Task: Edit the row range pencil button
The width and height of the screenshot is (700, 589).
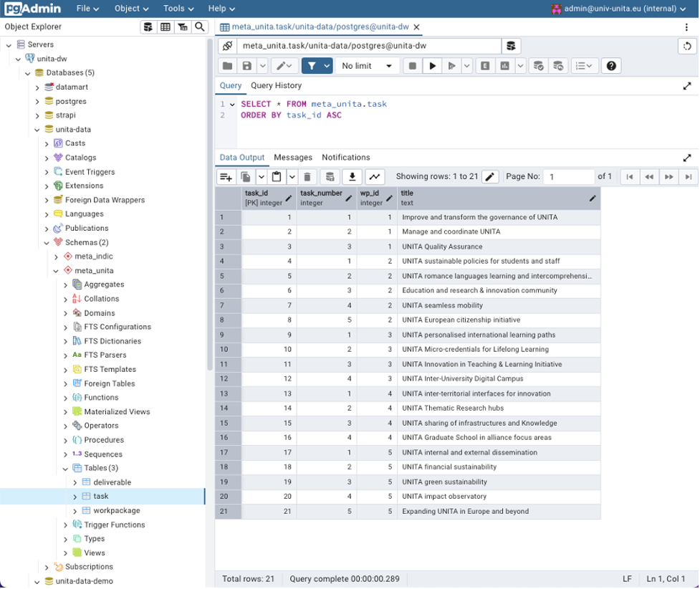Action: 490,177
